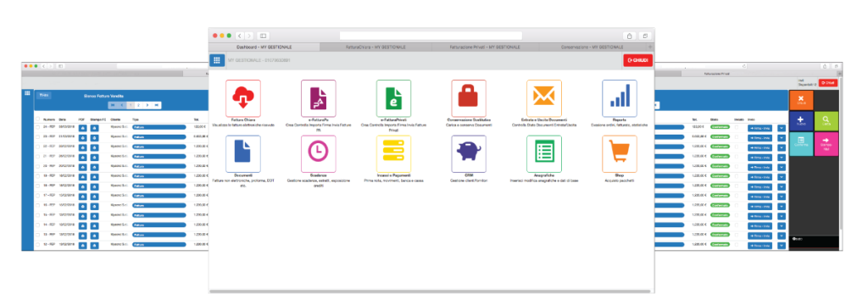Switch to the Conservazione - MY GESTIONALE tab

tap(592, 47)
